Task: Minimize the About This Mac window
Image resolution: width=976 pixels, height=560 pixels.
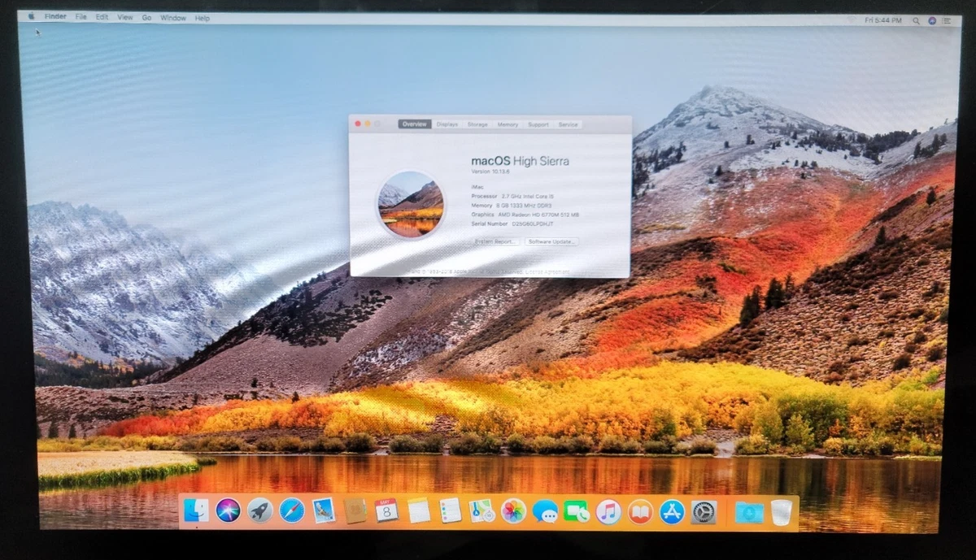Action: pos(368,124)
